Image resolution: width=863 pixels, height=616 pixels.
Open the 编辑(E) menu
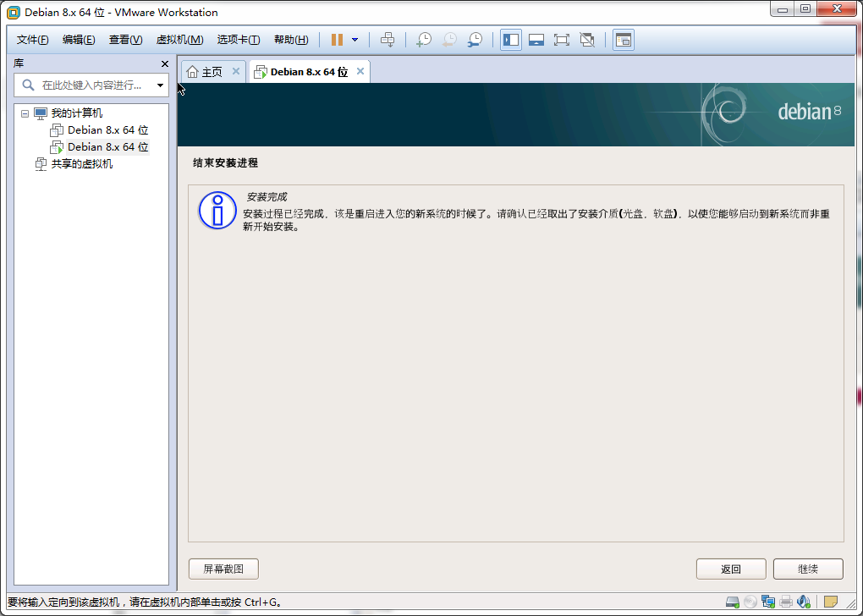(x=79, y=40)
